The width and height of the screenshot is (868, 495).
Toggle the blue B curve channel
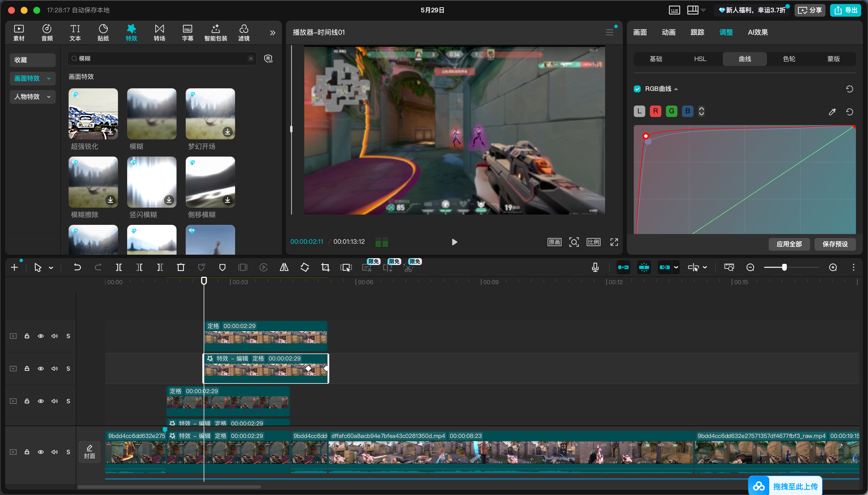tap(688, 111)
